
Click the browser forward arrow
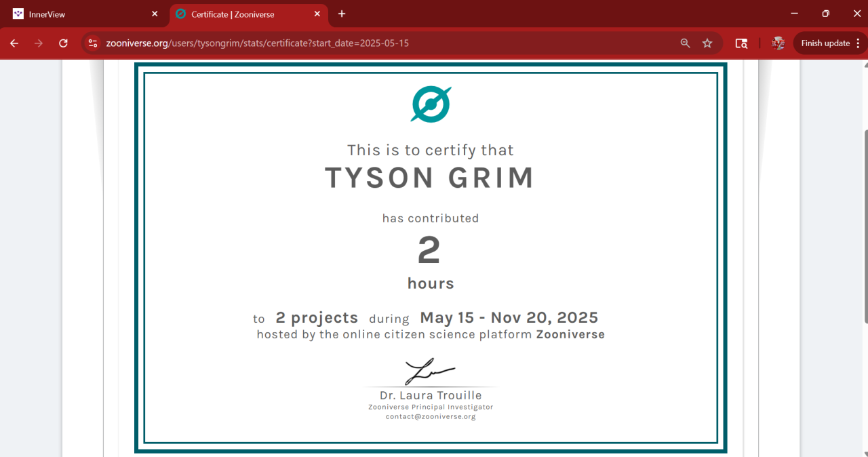(39, 43)
